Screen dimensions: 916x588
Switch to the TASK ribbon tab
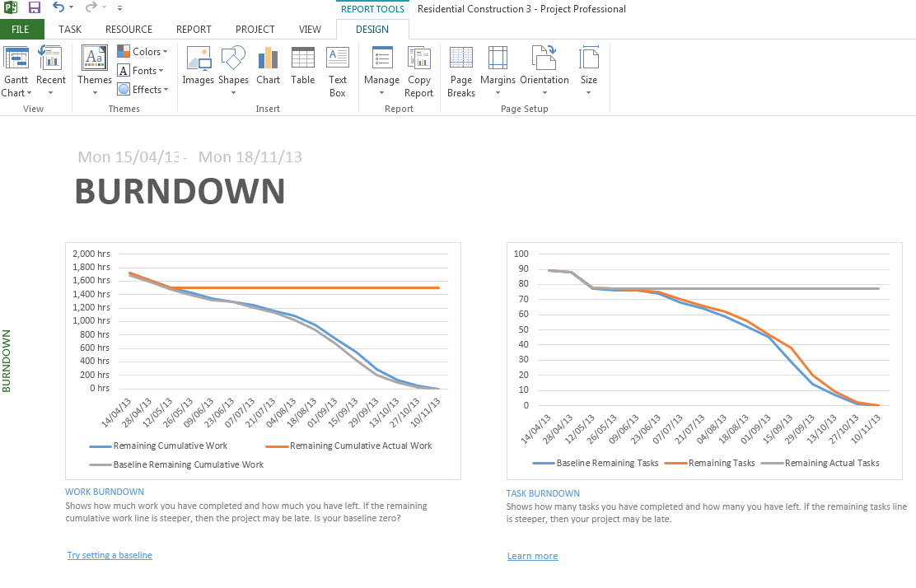(70, 29)
